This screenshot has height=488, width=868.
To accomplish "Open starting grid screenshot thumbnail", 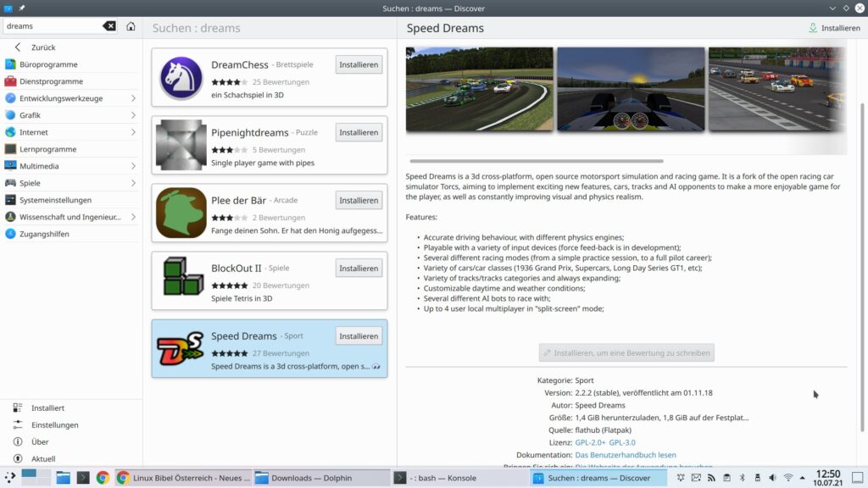I will 776,89.
